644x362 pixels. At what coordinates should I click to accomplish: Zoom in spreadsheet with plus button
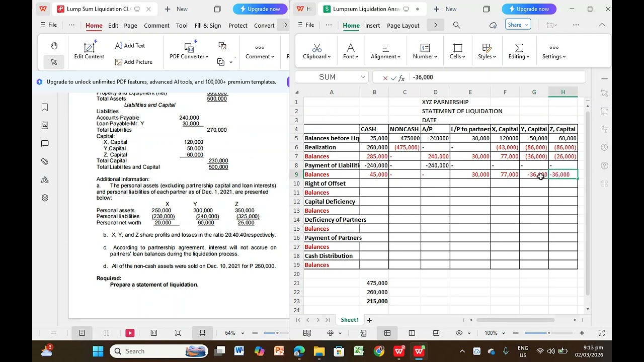(582, 333)
